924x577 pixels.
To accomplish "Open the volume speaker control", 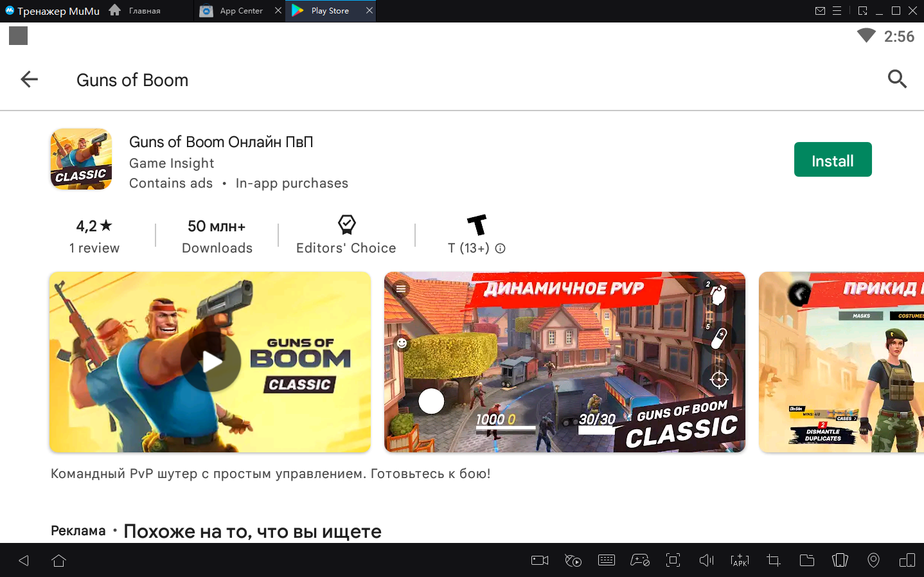I will pyautogui.click(x=706, y=560).
